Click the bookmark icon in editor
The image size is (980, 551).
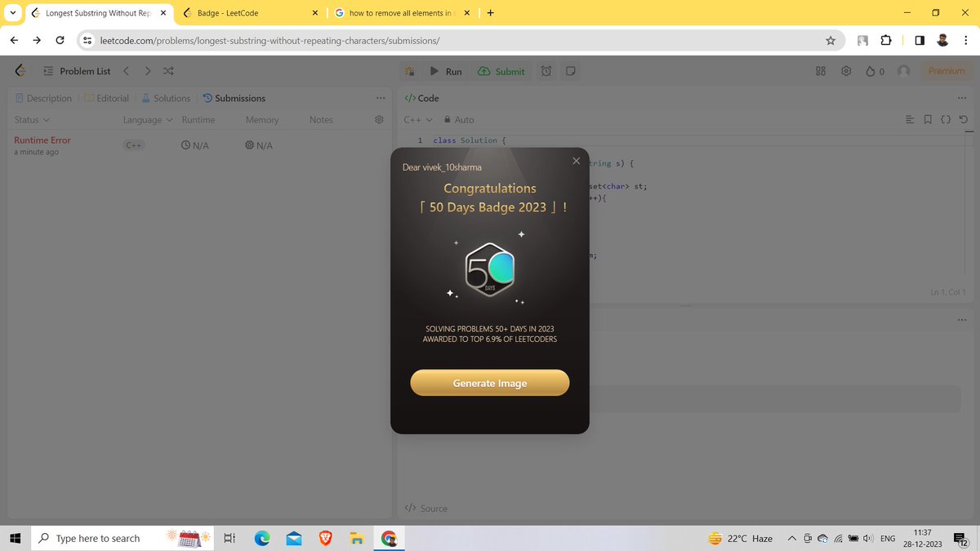tap(928, 119)
